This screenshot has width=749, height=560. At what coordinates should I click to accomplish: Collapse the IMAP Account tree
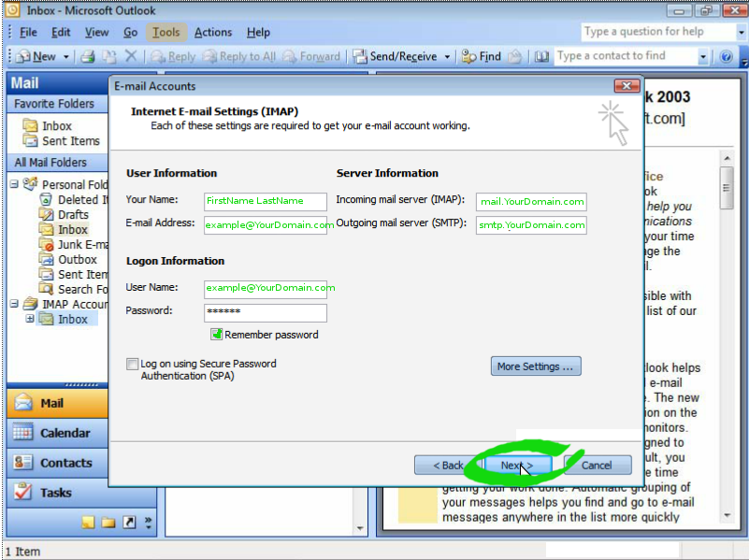14,304
